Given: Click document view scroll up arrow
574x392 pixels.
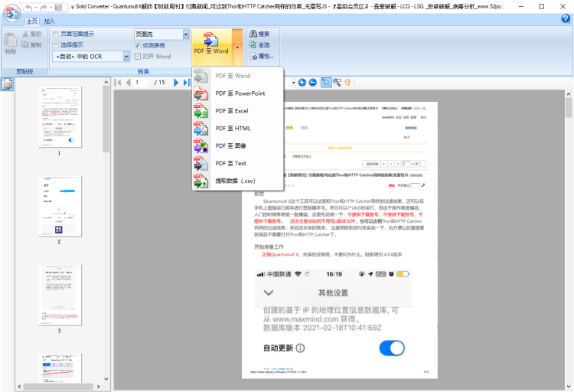Looking at the screenshot, I should (569, 94).
